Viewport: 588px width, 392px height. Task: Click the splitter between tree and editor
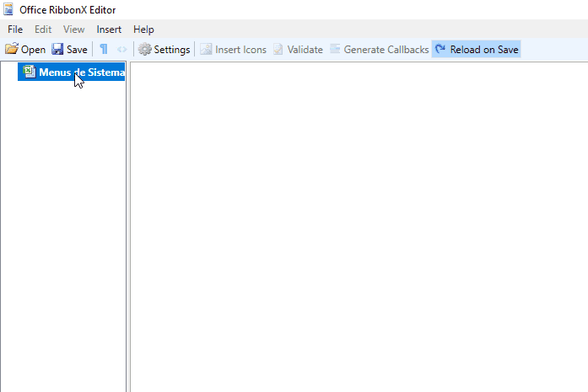(128, 228)
